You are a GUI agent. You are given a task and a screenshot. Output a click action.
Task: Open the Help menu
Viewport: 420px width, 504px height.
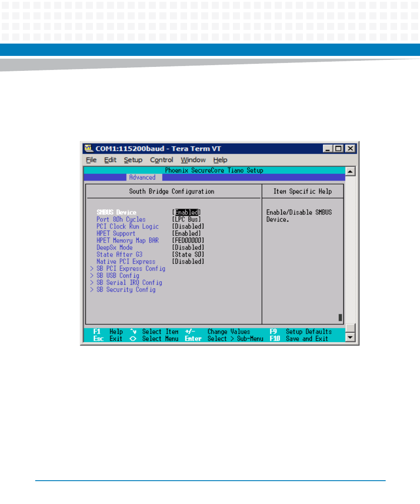(x=220, y=160)
